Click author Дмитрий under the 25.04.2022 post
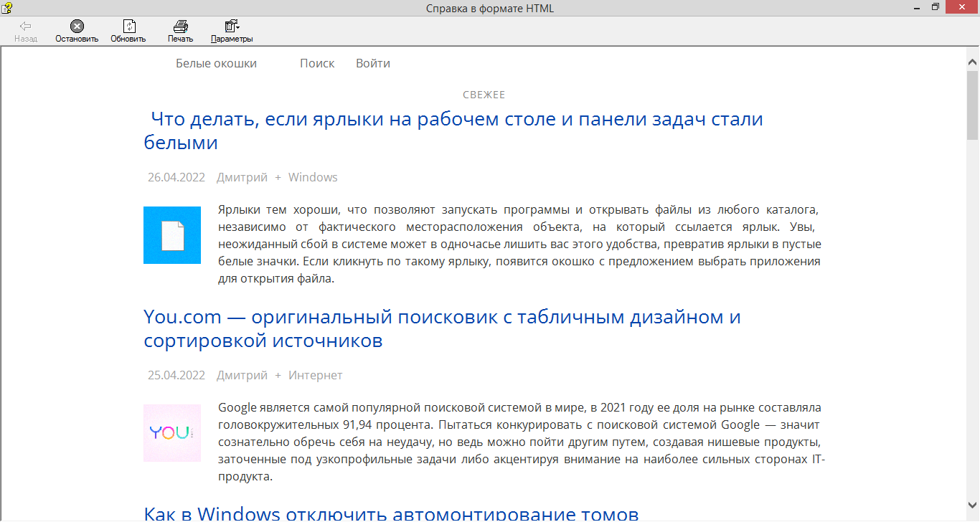 tap(242, 375)
